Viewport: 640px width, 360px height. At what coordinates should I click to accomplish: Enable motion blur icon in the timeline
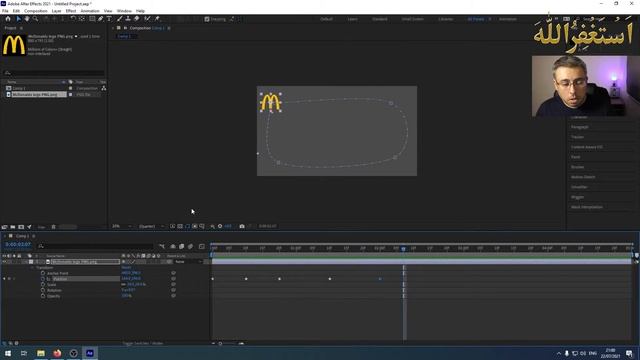190,247
